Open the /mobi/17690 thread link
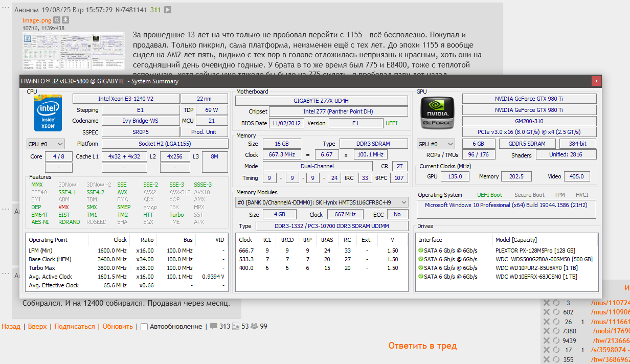This screenshot has width=630, height=364. coord(611,331)
